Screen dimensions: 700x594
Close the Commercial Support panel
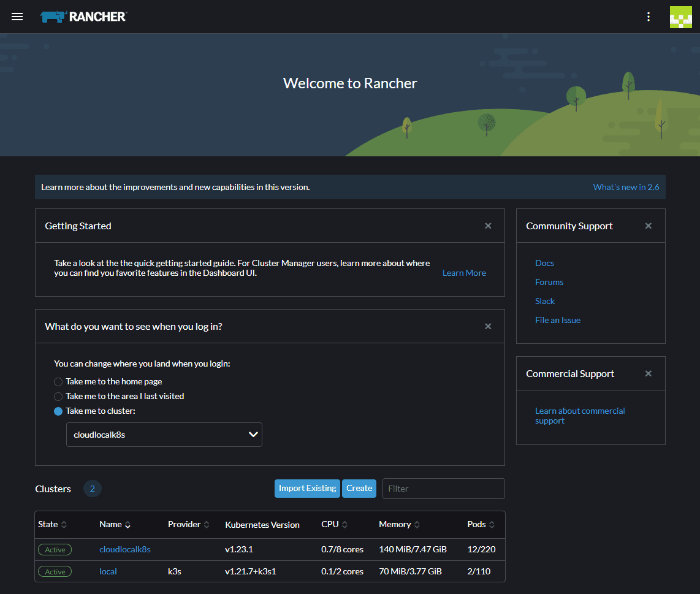(648, 373)
